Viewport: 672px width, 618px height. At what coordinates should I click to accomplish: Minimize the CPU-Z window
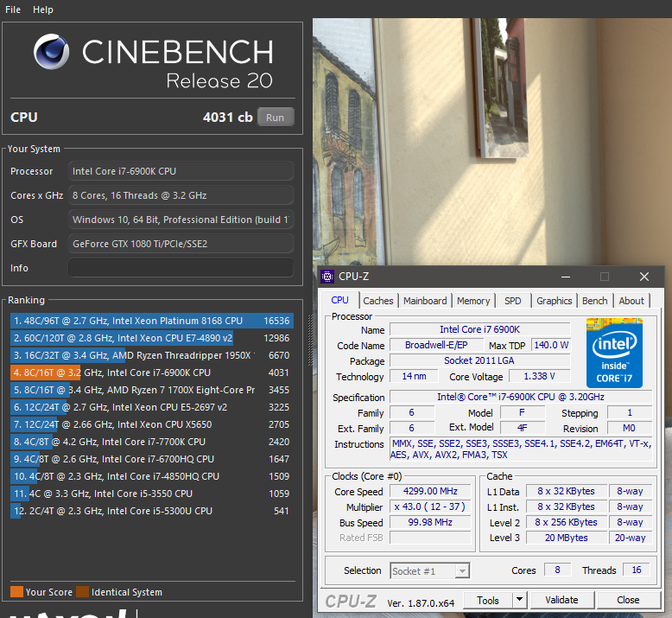tap(566, 277)
